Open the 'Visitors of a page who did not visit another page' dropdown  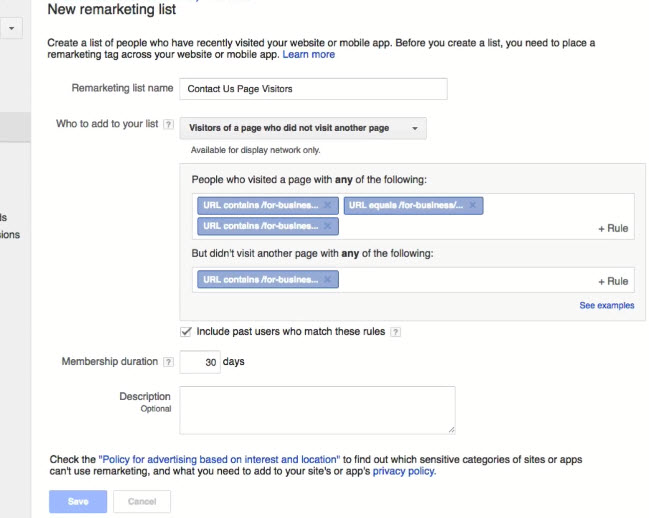click(x=303, y=128)
